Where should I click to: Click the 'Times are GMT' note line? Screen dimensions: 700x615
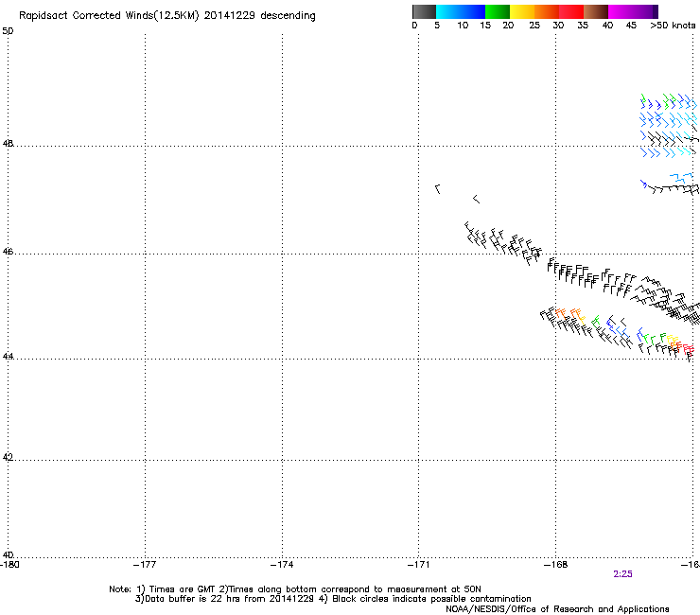tap(294, 589)
